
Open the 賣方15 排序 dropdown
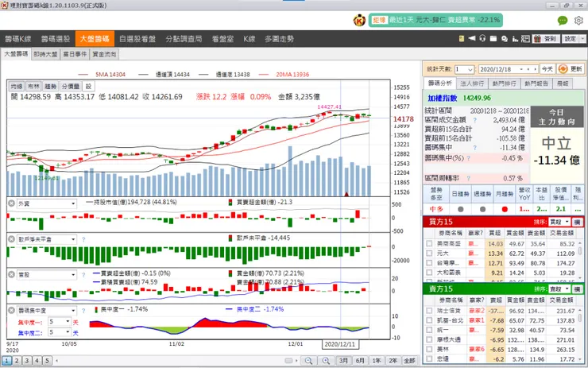(x=559, y=289)
